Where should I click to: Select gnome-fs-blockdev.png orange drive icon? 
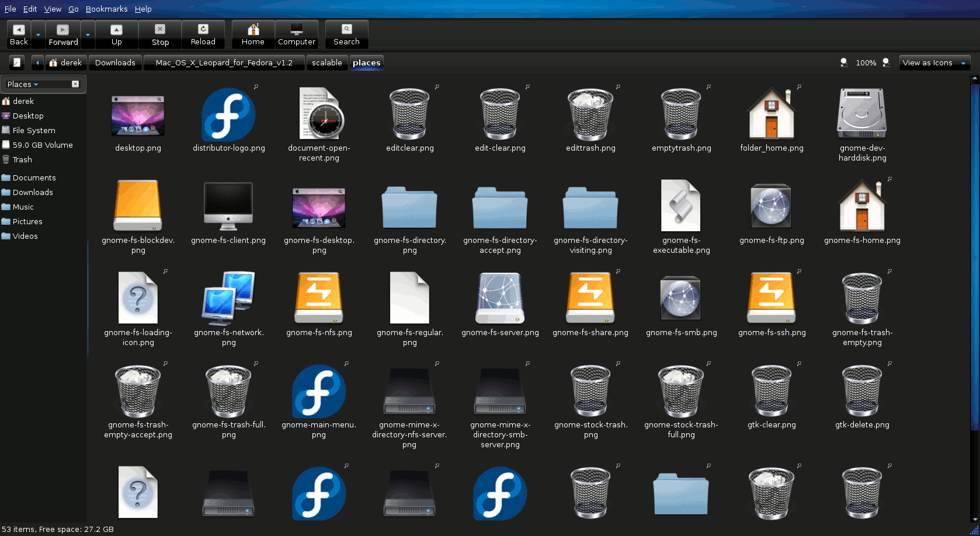click(138, 206)
